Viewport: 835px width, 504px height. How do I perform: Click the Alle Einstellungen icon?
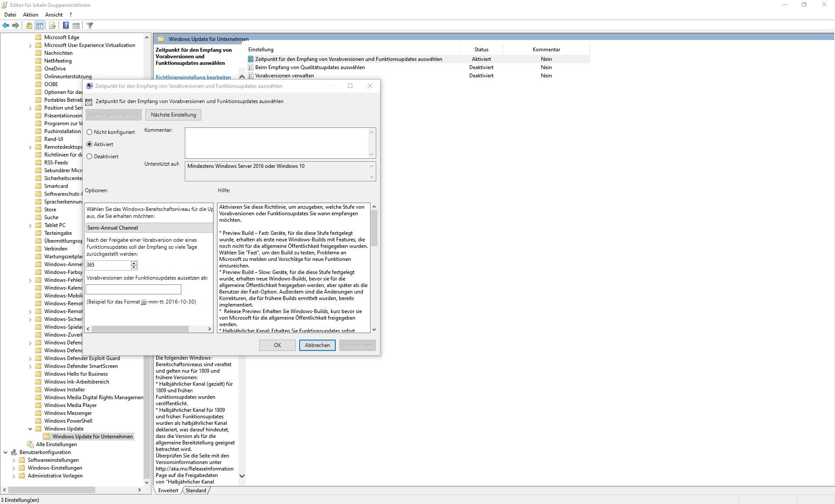(30, 444)
